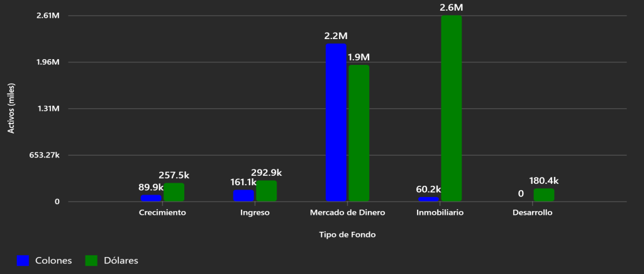Screen dimensions: 644x274
Task: Select the green Ingreso bar
Action: [x=266, y=191]
